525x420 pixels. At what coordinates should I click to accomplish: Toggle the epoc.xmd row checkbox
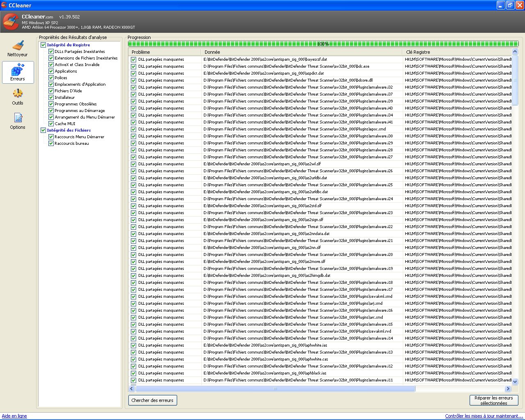click(x=133, y=129)
